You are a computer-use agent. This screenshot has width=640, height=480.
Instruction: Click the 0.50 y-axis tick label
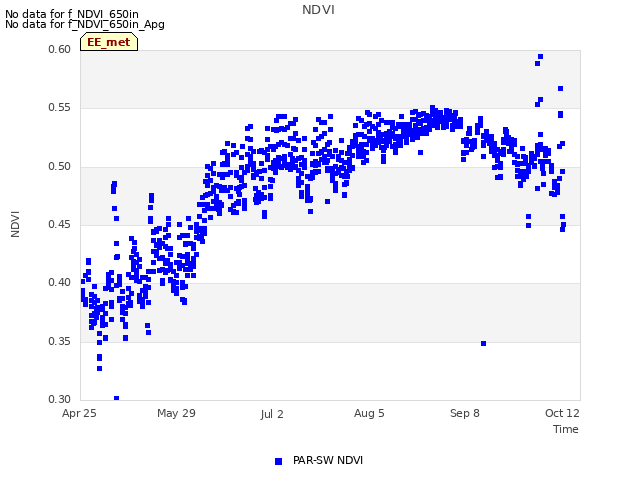tap(60, 167)
